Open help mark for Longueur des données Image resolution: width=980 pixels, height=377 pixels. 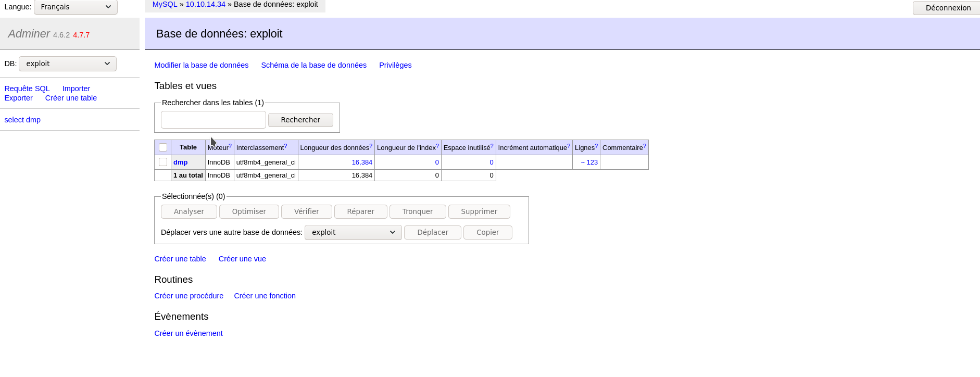371,146
